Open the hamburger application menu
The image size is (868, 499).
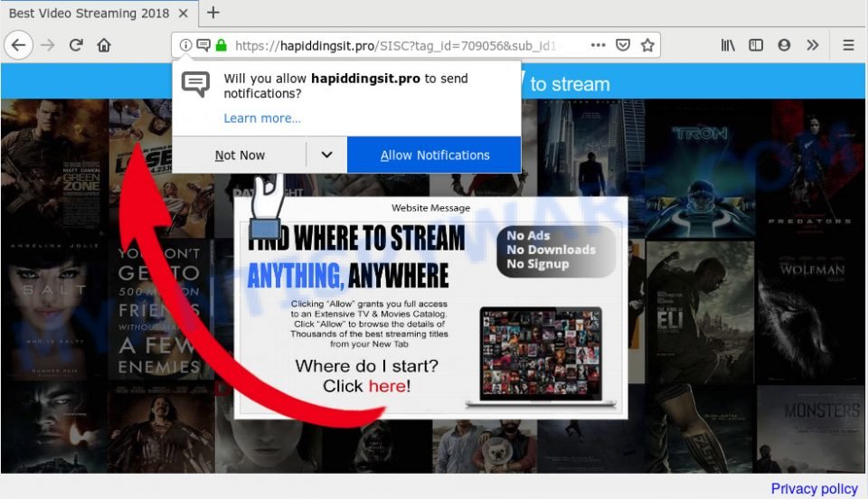pyautogui.click(x=848, y=45)
